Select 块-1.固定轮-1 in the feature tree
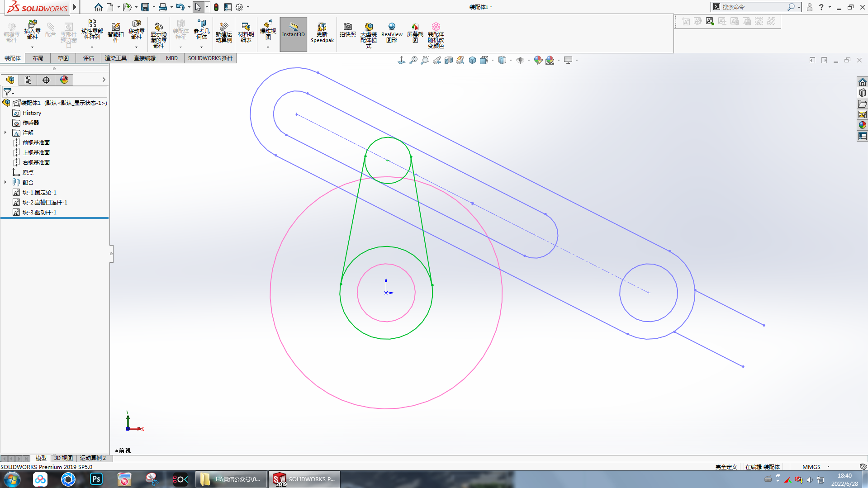This screenshot has width=868, height=488. [39, 193]
